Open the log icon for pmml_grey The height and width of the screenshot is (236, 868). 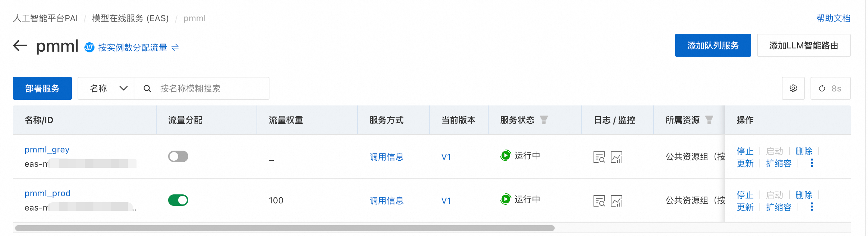click(599, 157)
